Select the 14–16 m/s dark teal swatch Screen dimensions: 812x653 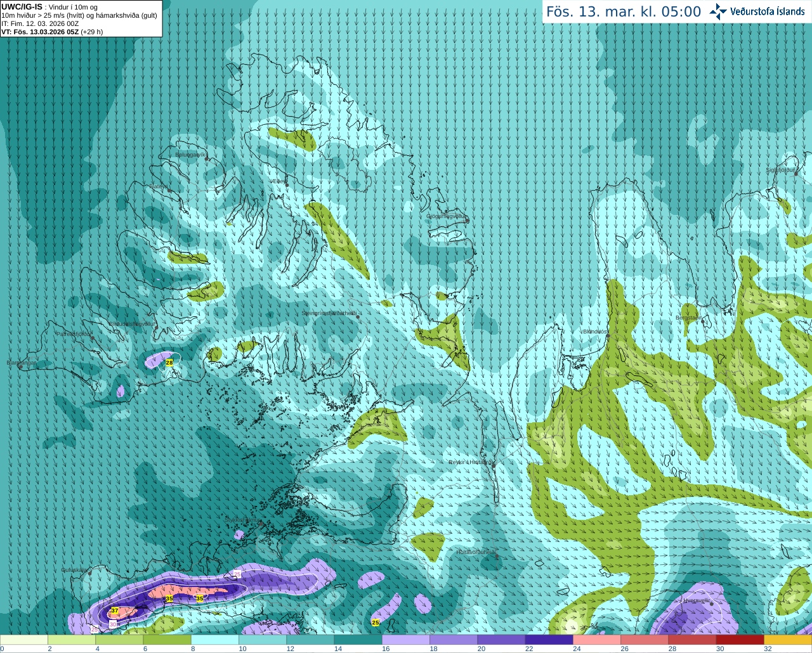[x=358, y=640]
